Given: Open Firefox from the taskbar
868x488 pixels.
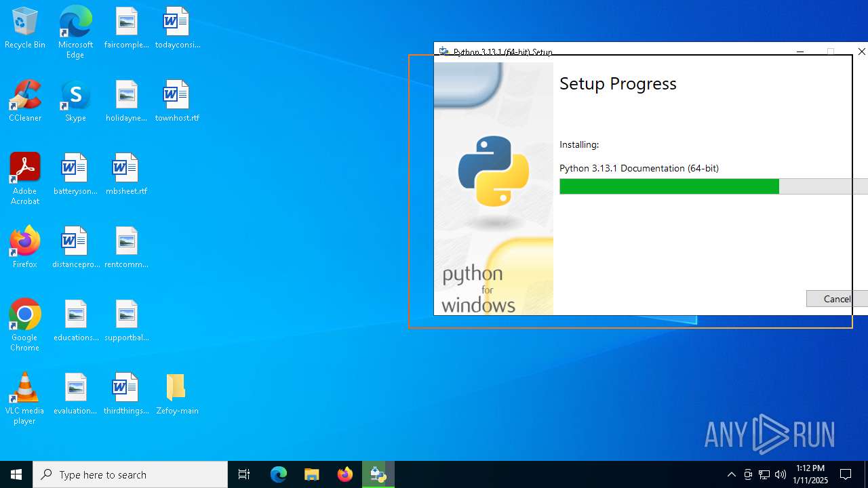Looking at the screenshot, I should [x=345, y=474].
